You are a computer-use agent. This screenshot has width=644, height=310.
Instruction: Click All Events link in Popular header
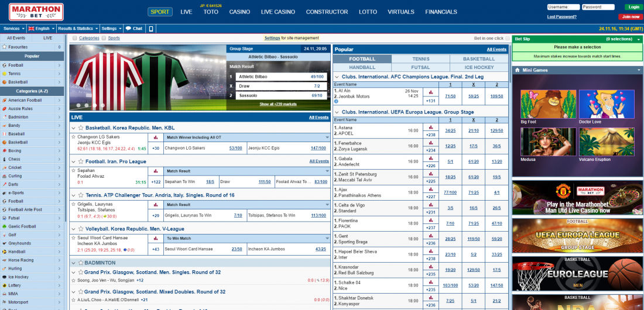[496, 49]
